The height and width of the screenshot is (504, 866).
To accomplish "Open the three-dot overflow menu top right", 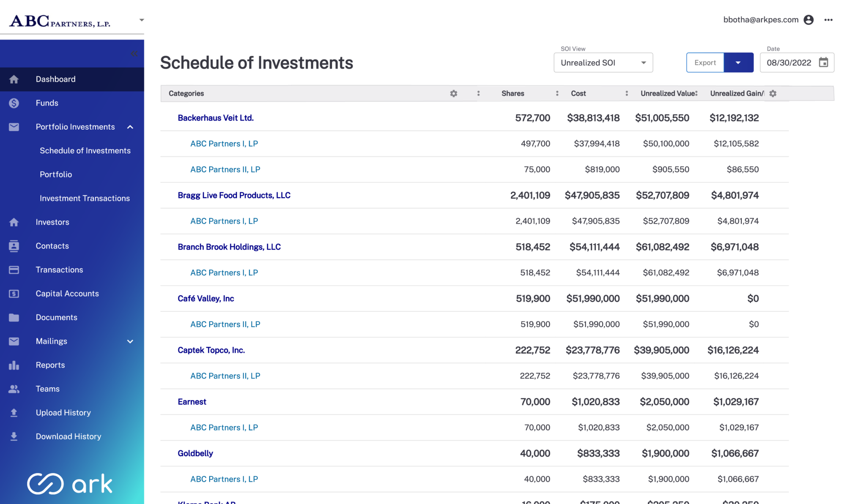I will [828, 20].
